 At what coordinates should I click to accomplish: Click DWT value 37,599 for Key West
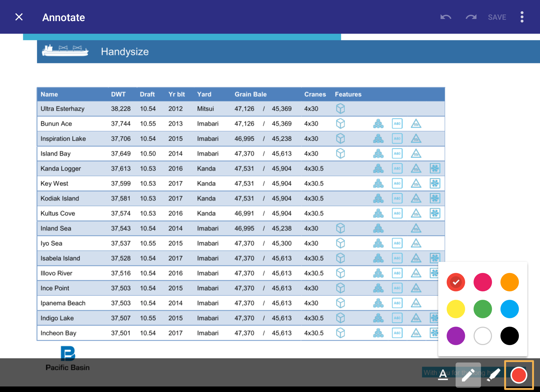coord(121,183)
